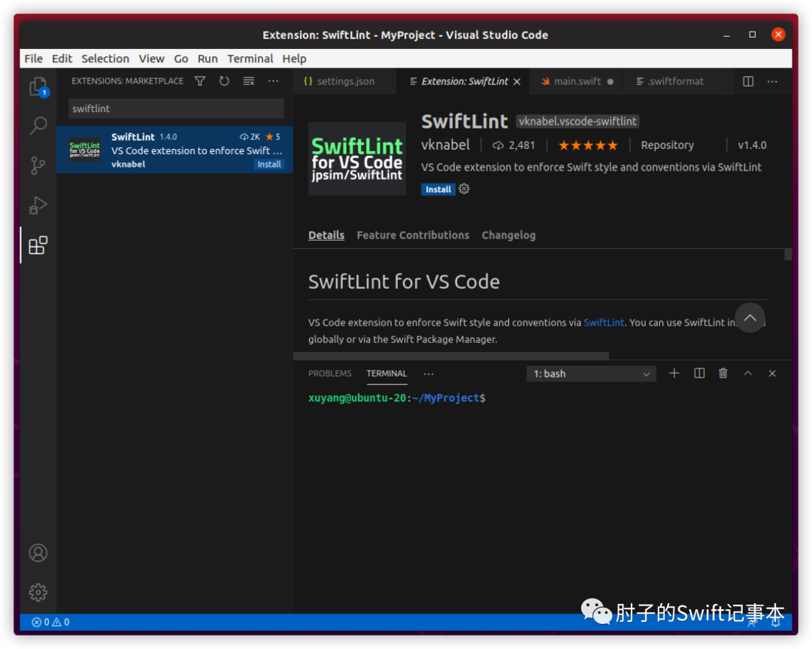This screenshot has width=812, height=649.
Task: Filter extensions with the funnel icon
Action: tap(200, 81)
